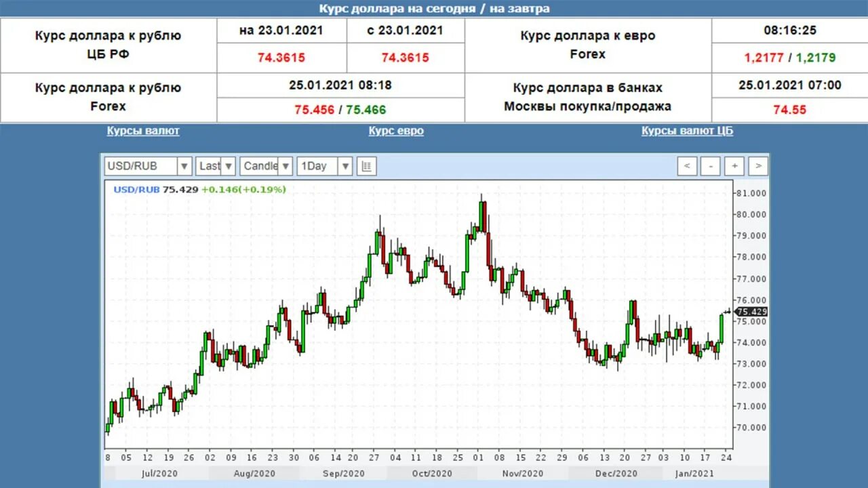This screenshot has height=488, width=868.
Task: Open the Last price type dropdown
Action: (216, 166)
